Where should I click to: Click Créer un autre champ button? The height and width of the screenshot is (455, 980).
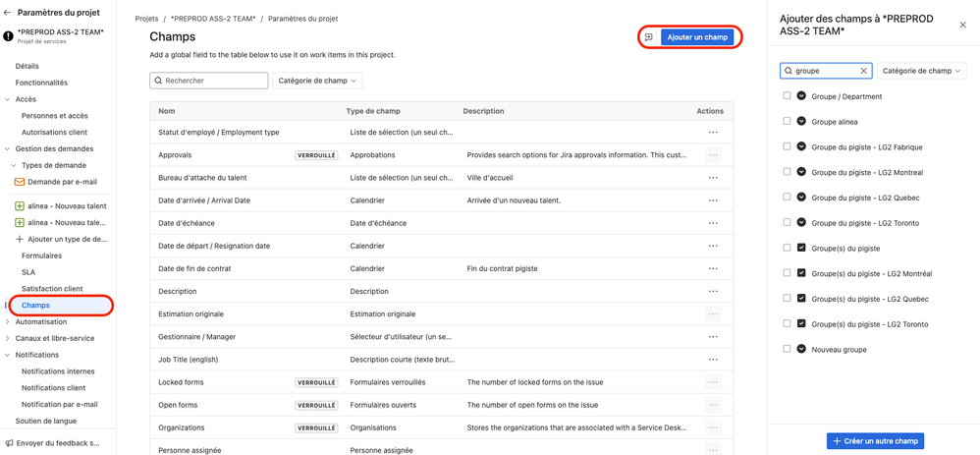(x=875, y=441)
